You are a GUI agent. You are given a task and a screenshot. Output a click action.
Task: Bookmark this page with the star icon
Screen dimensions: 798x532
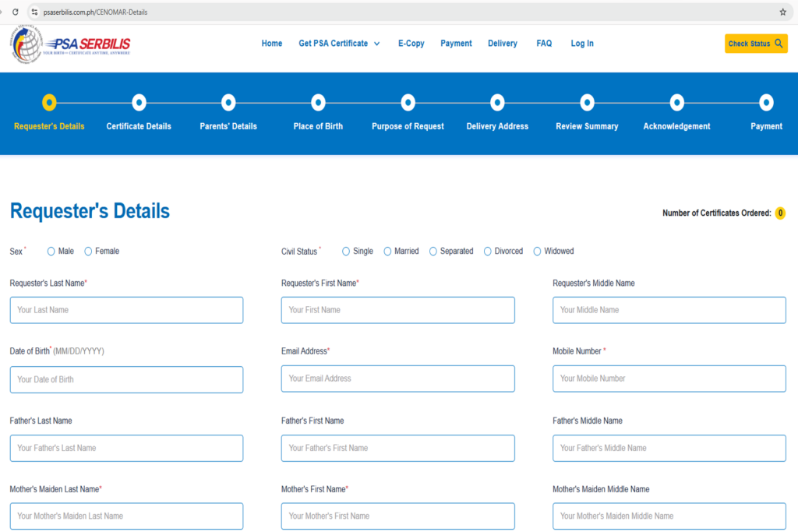pos(782,12)
